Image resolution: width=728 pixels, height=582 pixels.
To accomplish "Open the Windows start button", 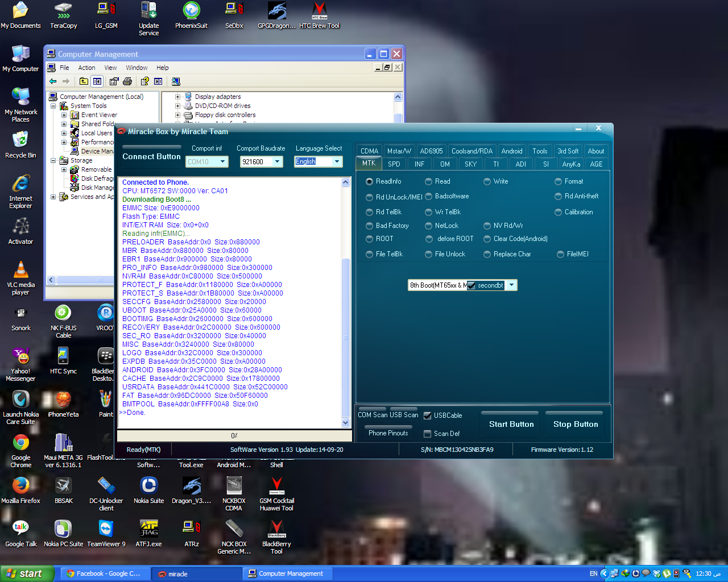I will [x=27, y=573].
